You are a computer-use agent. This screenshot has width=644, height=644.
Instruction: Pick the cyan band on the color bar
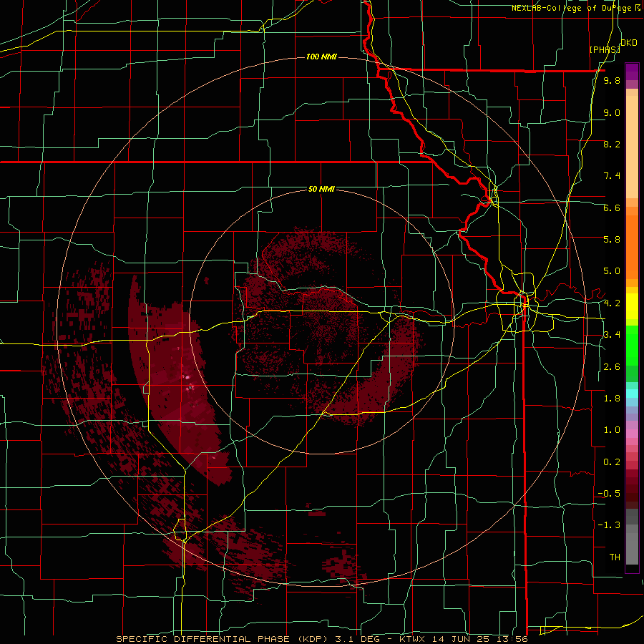tap(632, 394)
